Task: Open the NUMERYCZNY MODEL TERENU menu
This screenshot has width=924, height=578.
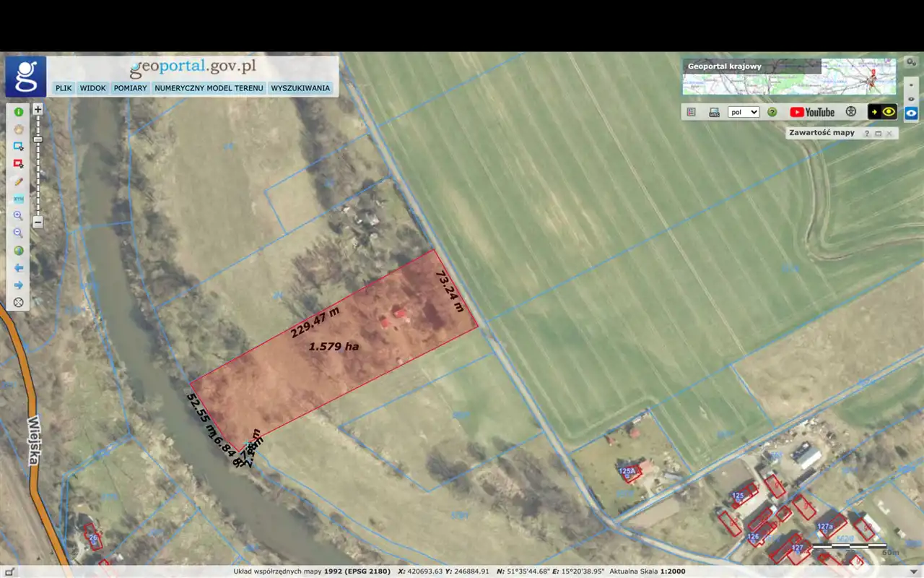Action: (x=209, y=88)
